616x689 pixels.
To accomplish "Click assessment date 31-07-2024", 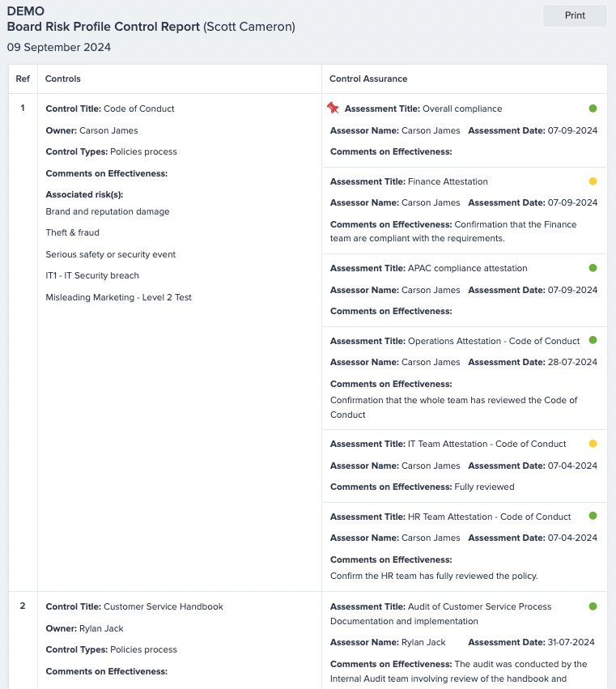I will pos(571,642).
